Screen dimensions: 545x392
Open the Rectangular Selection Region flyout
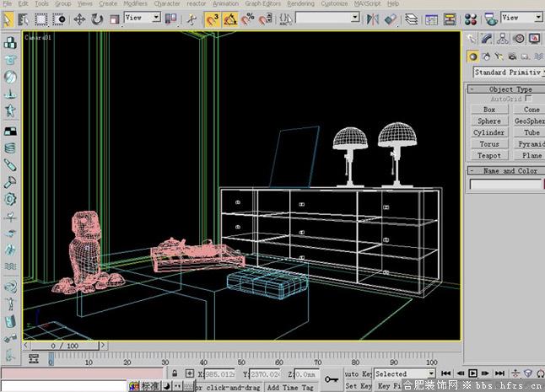click(41, 19)
